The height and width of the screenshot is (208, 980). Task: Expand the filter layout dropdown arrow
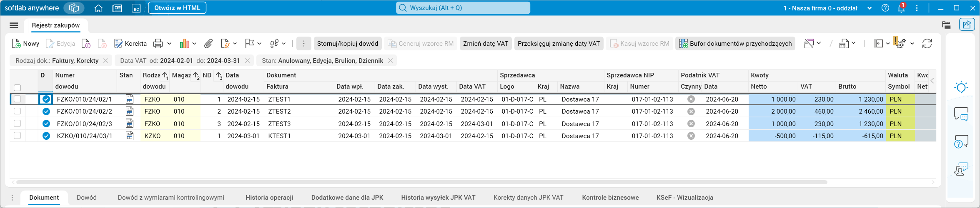pyautogui.click(x=819, y=43)
